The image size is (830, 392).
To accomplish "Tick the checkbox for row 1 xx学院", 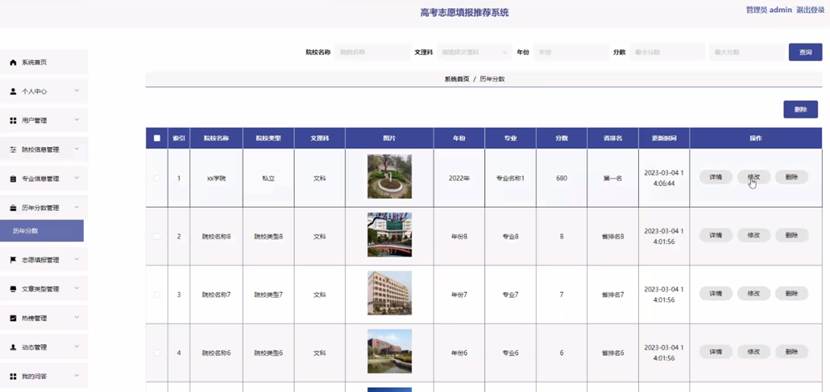I will coord(157,178).
